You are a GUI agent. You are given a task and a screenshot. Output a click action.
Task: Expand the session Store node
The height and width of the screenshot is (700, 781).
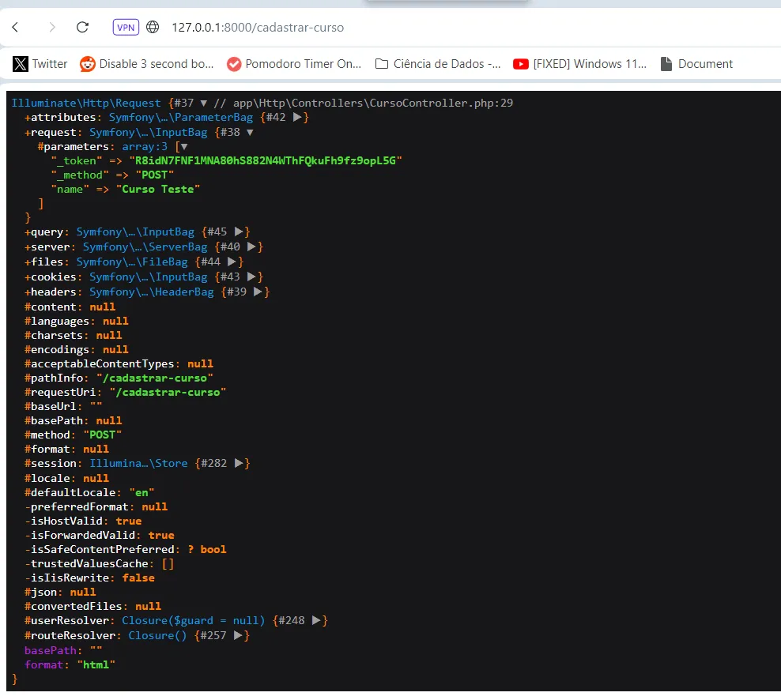tap(240, 464)
